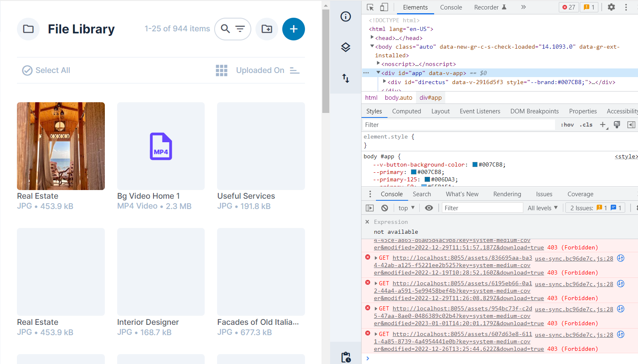
Task: Clear the console messages
Action: (x=384, y=208)
